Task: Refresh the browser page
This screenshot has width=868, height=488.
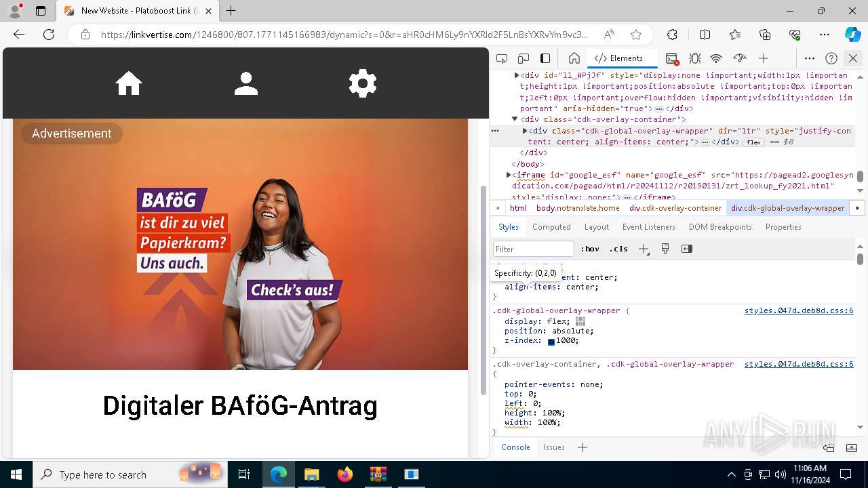Action: coord(49,35)
